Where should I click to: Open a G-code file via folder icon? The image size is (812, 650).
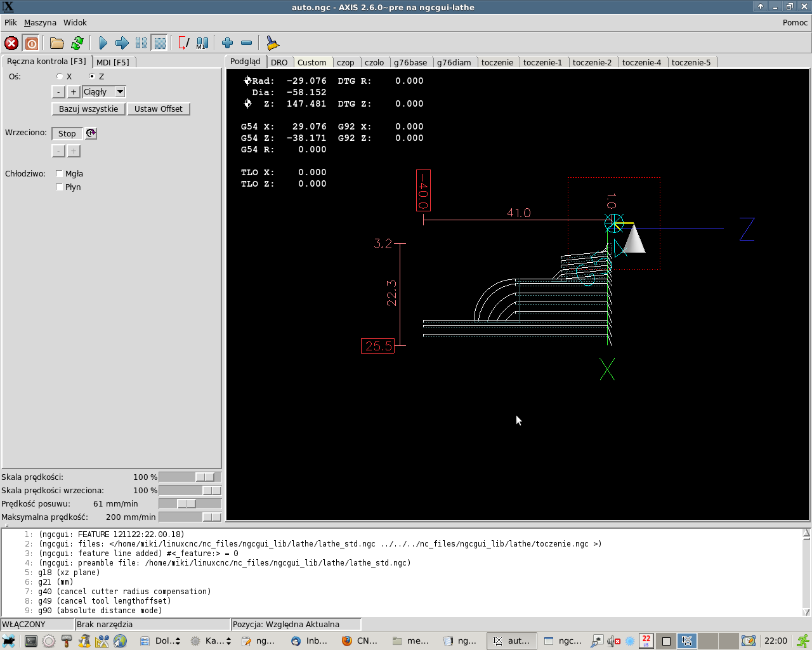(57, 43)
